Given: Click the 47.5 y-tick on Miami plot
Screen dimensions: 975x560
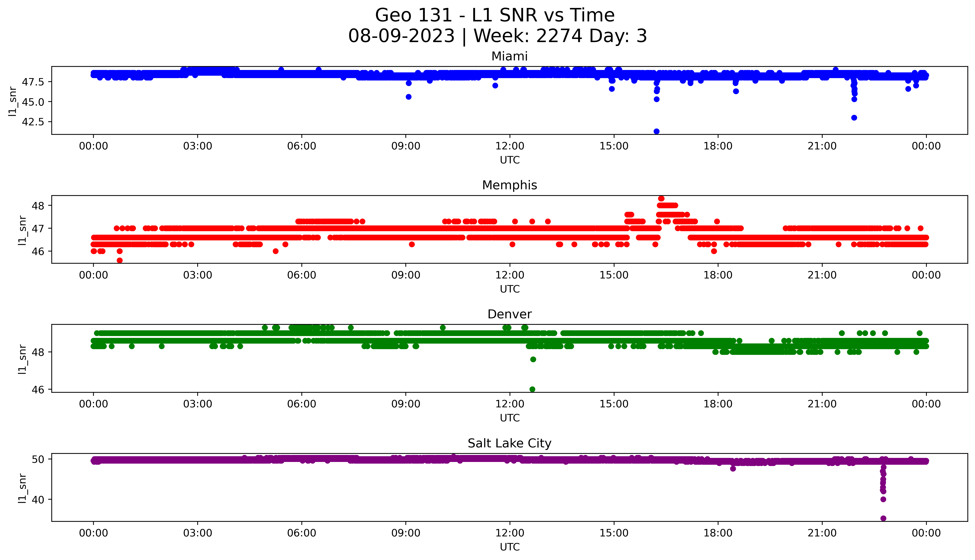Looking at the screenshot, I should [33, 82].
